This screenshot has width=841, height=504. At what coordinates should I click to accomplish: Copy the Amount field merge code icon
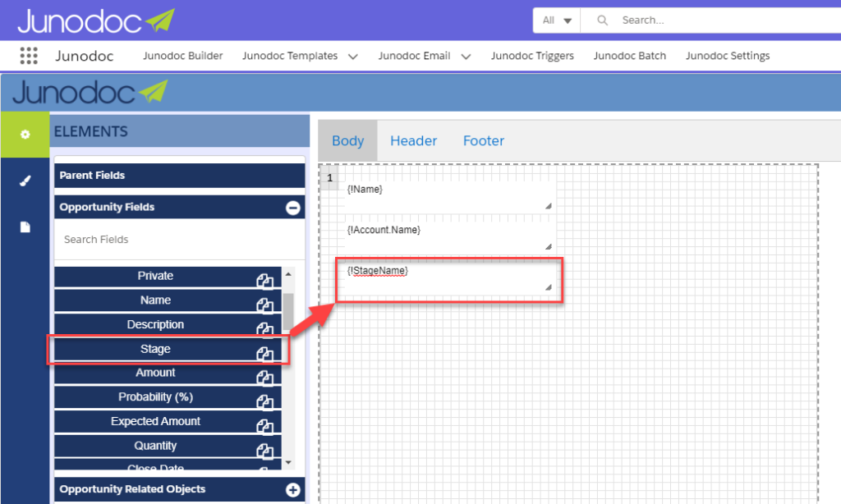click(264, 378)
